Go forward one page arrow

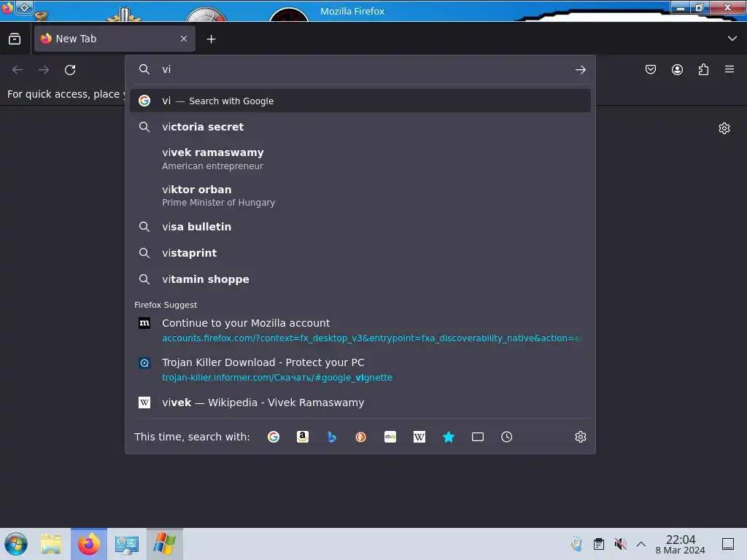click(44, 70)
